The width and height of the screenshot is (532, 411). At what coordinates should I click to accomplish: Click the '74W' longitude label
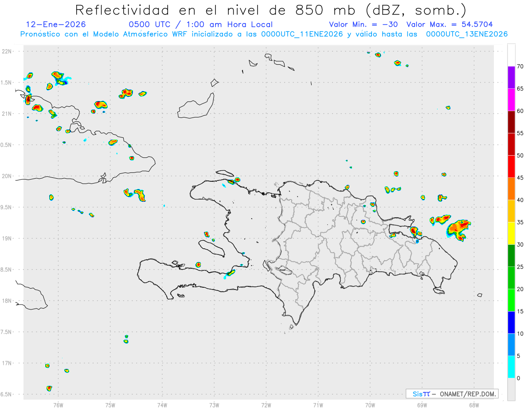click(x=162, y=404)
